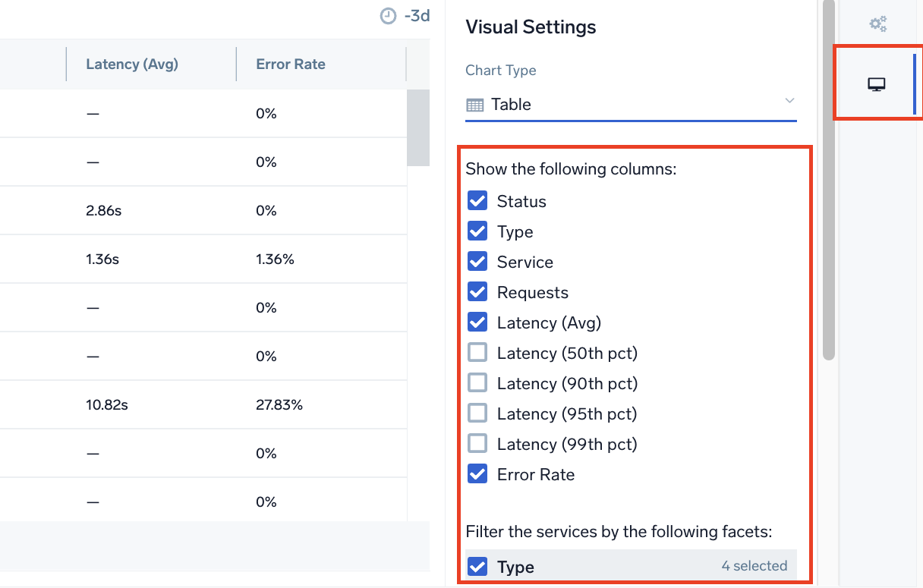Open the gears settings icon in right sidebar
The height and width of the screenshot is (588, 923).
[877, 23]
